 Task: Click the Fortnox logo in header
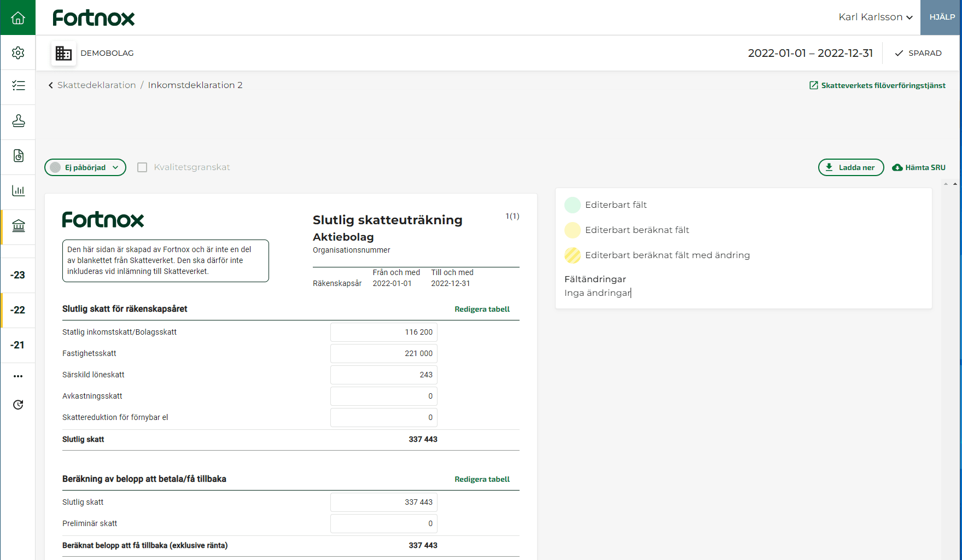94,18
